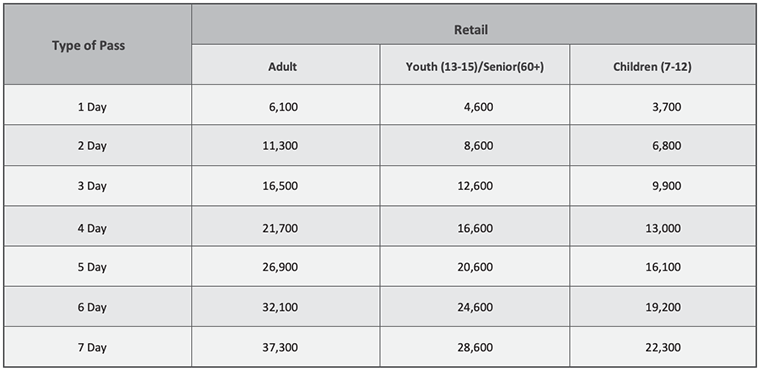Select the 8,600 youth/senior price cell

click(475, 145)
